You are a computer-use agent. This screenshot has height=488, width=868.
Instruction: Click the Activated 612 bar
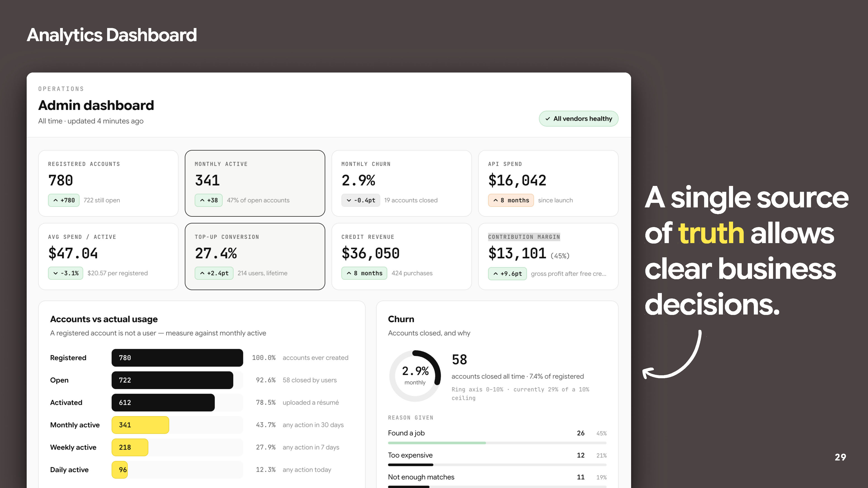click(x=163, y=402)
